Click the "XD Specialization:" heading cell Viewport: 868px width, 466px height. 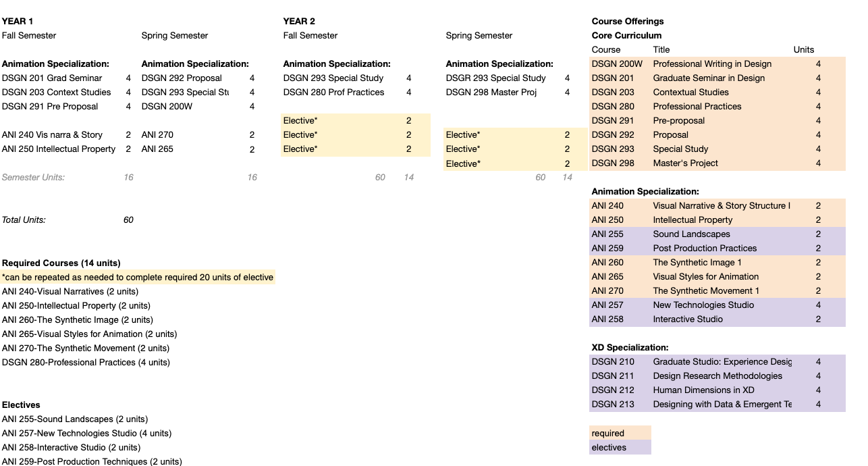[630, 347]
